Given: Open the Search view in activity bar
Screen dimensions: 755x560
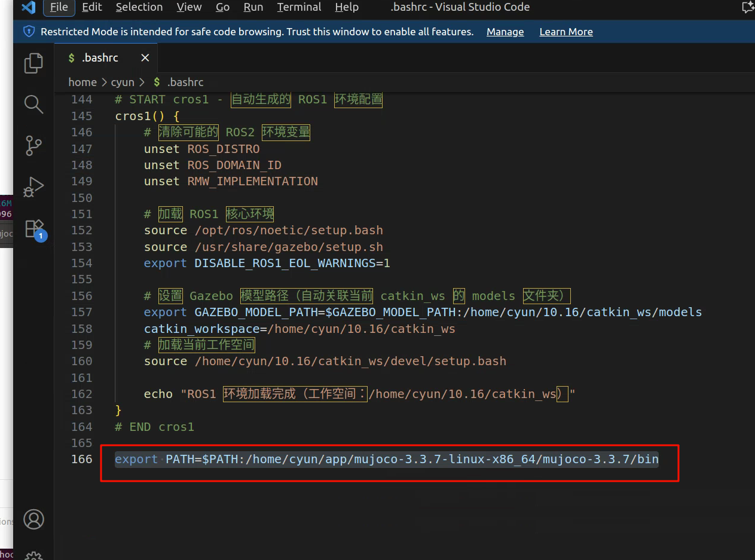Looking at the screenshot, I should 33,104.
